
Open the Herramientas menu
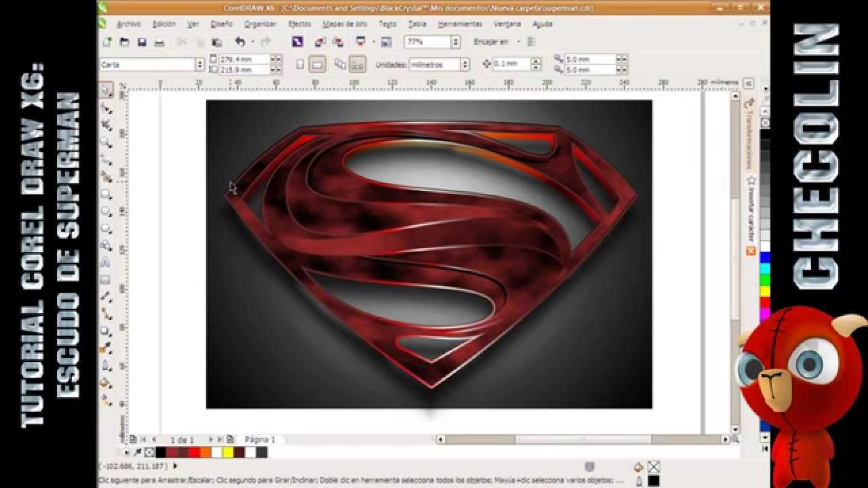point(460,24)
